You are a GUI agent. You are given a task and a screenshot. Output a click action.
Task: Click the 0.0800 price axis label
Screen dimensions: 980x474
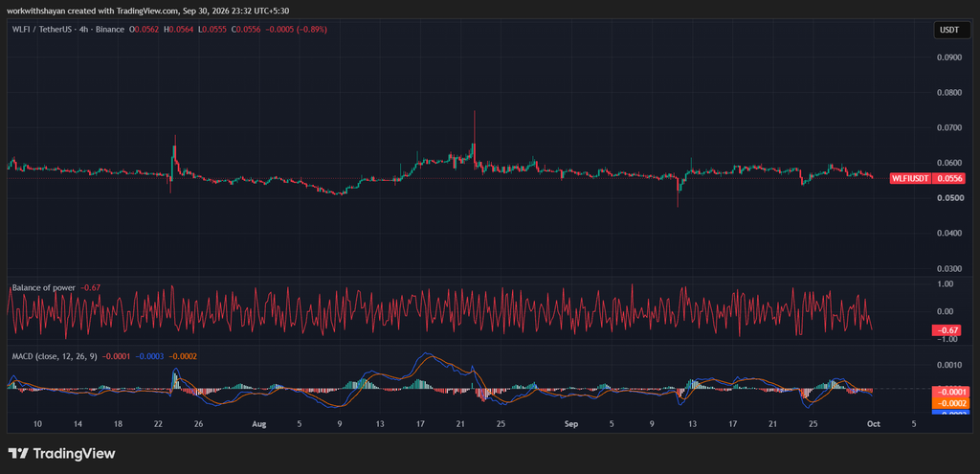[947, 93]
